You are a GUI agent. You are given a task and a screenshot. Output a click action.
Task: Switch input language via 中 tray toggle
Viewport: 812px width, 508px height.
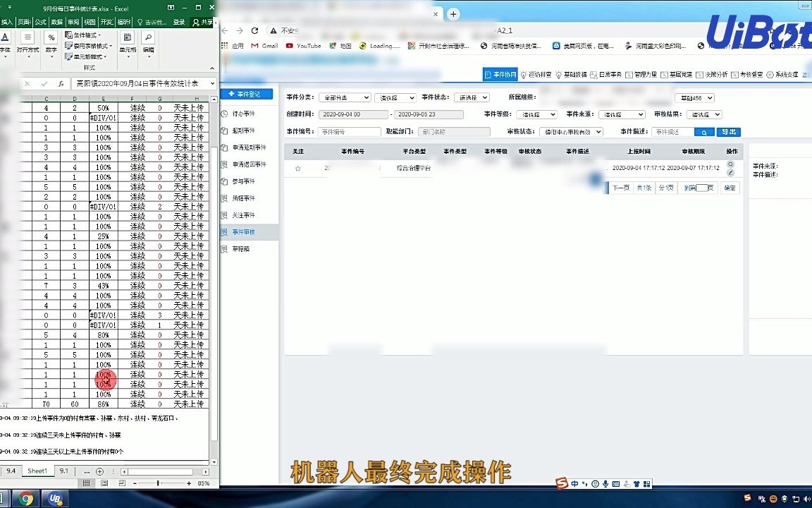point(575,484)
